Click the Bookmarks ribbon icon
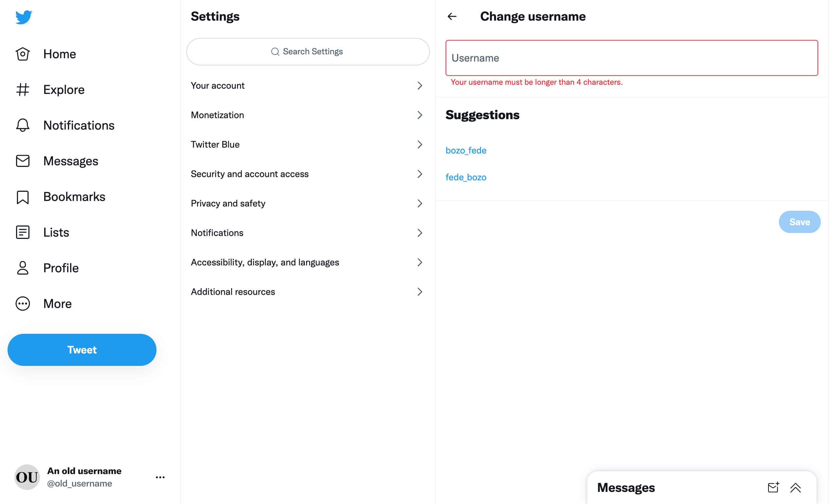Viewport: 829px width, 504px height. click(23, 197)
